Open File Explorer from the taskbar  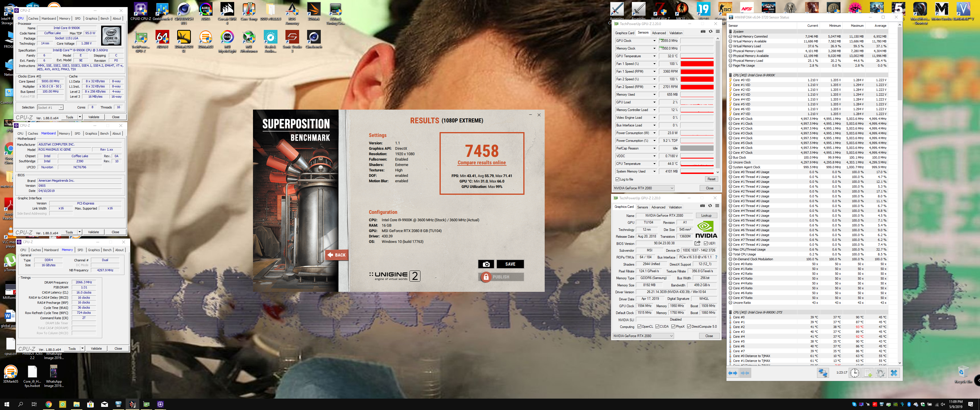point(76,404)
